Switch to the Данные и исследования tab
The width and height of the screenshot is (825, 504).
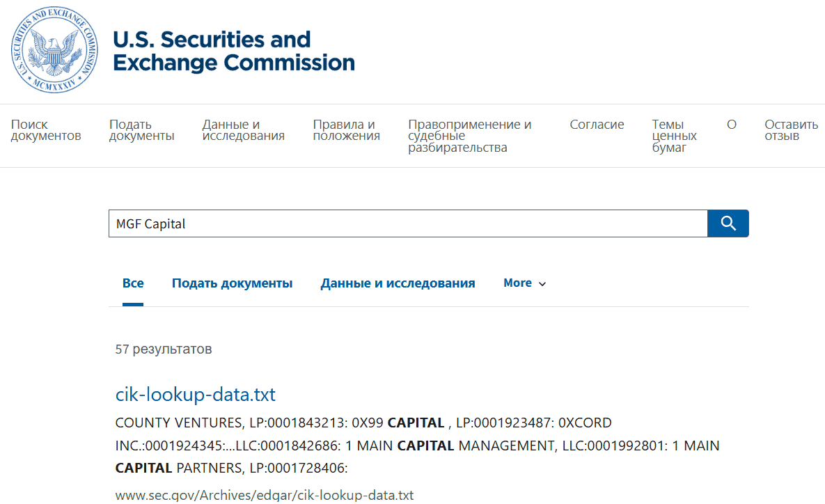click(x=398, y=283)
